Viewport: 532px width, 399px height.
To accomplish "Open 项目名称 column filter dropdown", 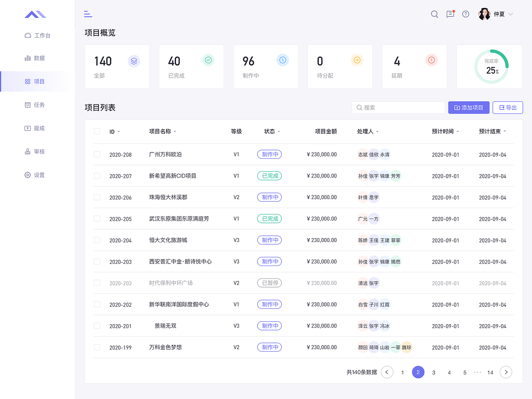I will (x=175, y=131).
